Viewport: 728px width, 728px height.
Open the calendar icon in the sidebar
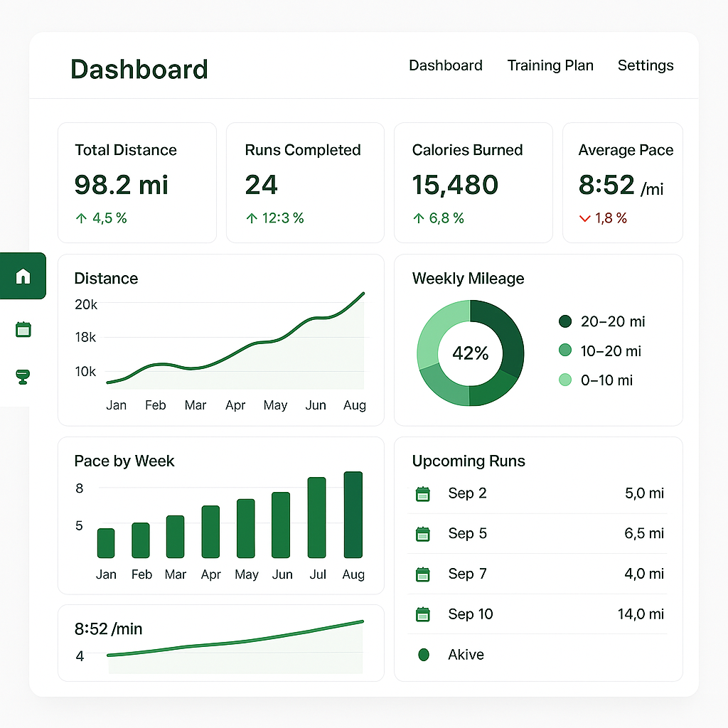(x=23, y=329)
